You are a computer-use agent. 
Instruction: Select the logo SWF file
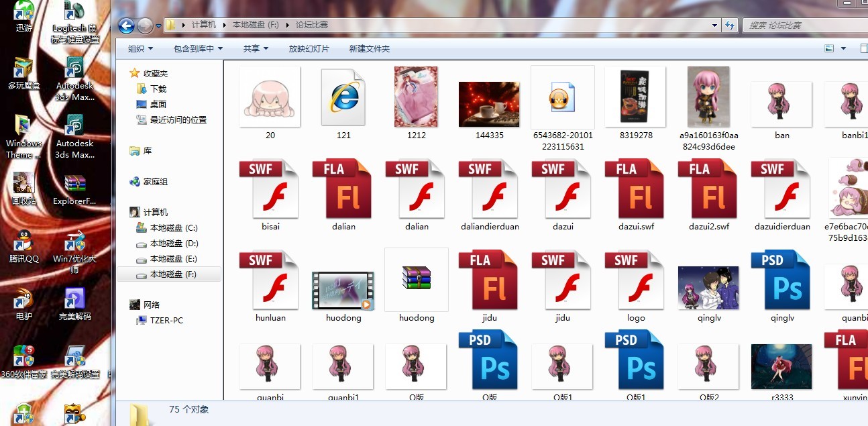(636, 286)
